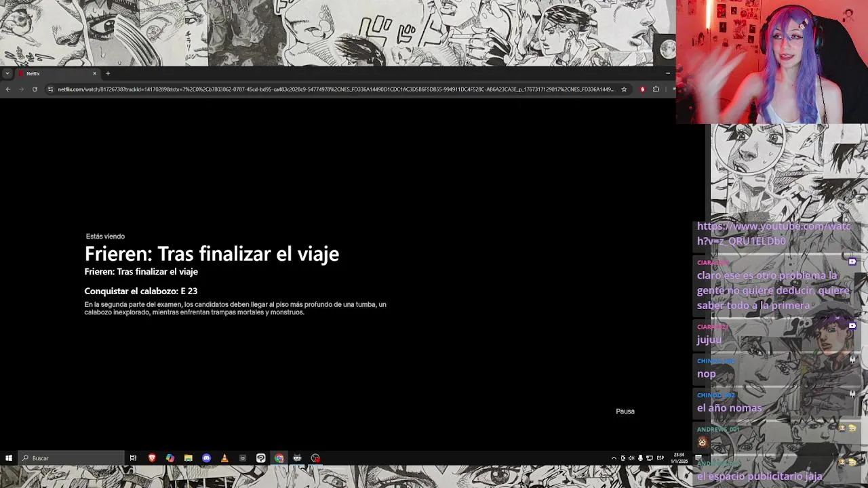This screenshot has width=868, height=488.
Task: Click the Pausa label on Netflix player
Action: coord(625,411)
